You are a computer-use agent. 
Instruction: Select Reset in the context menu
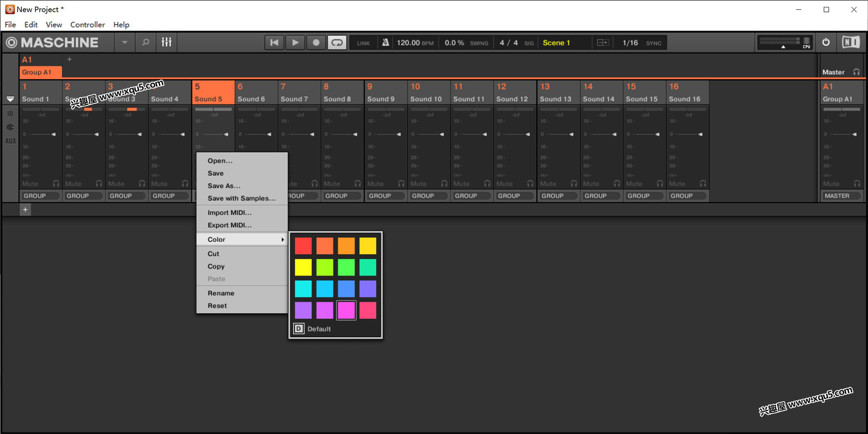click(x=242, y=306)
